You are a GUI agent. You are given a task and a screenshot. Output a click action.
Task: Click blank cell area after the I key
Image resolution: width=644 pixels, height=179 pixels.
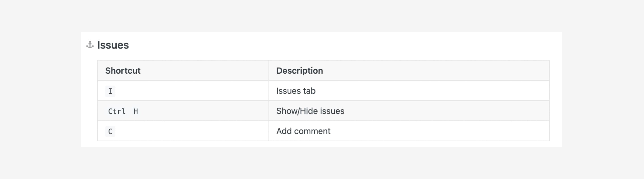(192, 91)
